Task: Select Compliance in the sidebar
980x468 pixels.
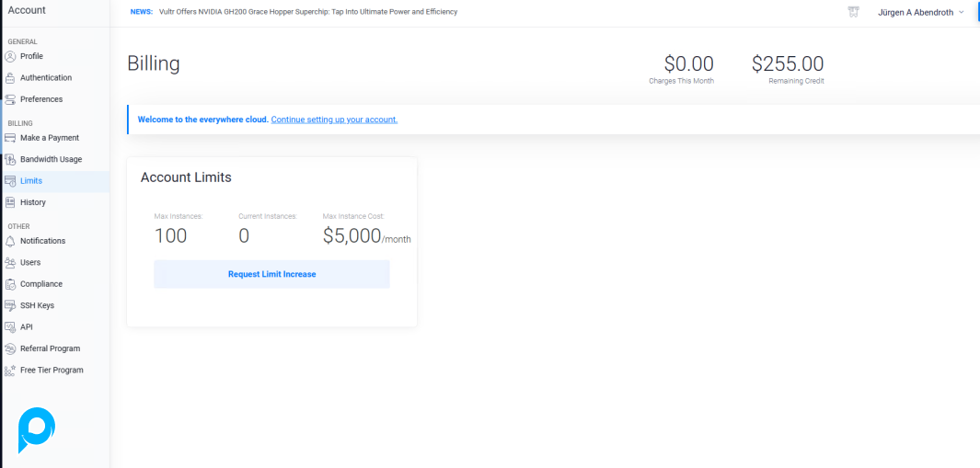Action: (x=41, y=284)
